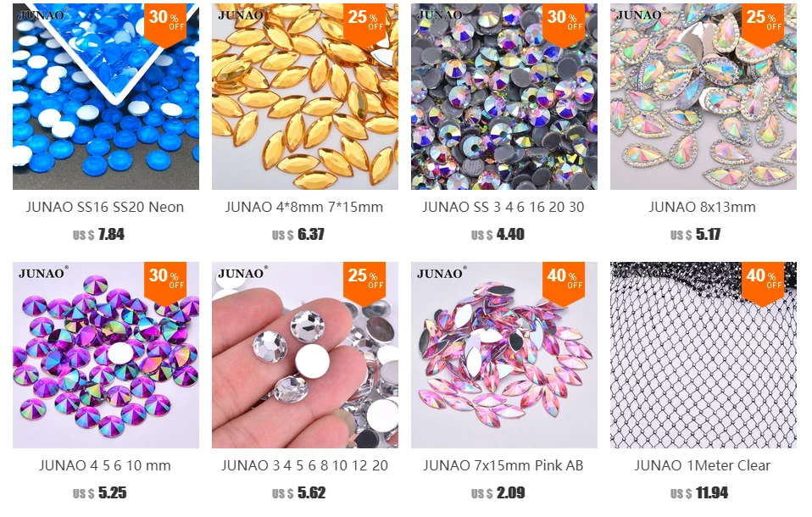Open the purple rivoli rhinestones image
Viewport: 812px width, 517px height.
[x=106, y=355]
